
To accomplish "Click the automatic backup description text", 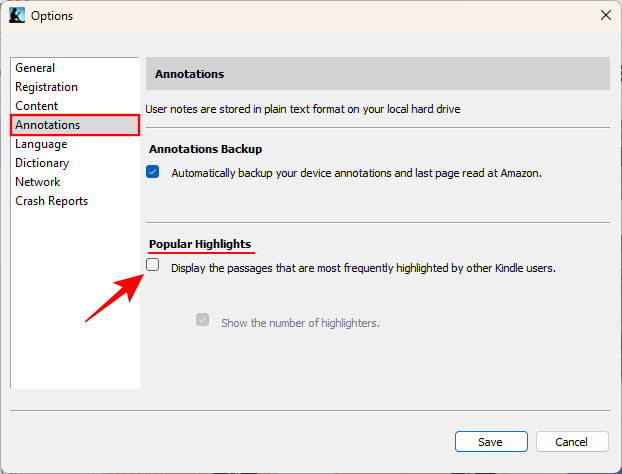I will pos(356,173).
